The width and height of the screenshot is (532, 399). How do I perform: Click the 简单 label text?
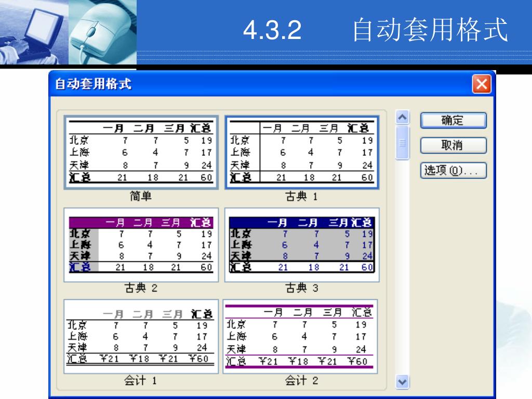[141, 196]
